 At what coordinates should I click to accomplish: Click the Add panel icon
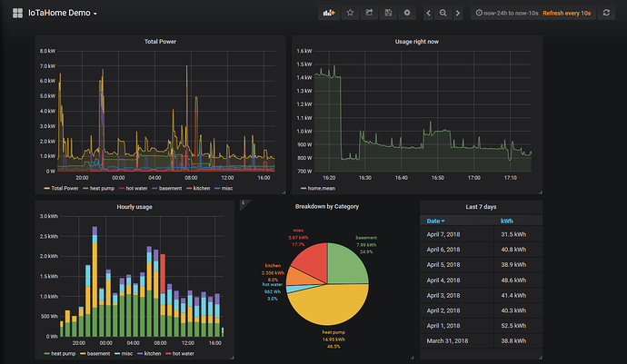click(x=329, y=13)
